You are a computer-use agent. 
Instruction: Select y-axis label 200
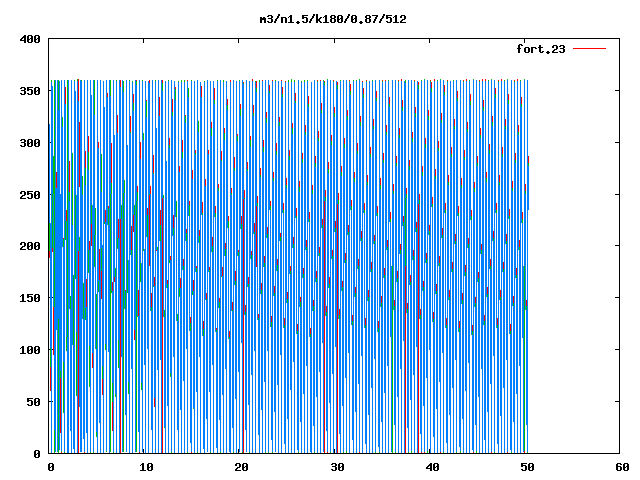tap(30, 246)
